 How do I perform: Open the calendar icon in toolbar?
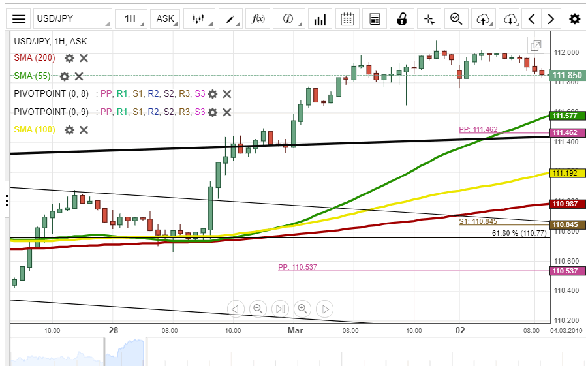point(348,19)
